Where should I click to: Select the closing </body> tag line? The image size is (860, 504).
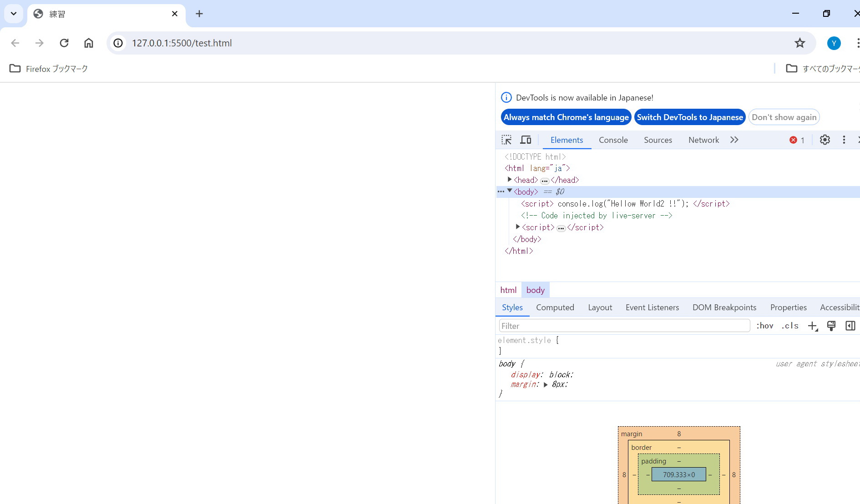pyautogui.click(x=527, y=239)
